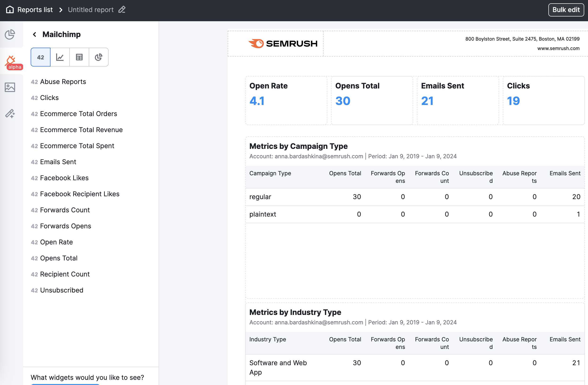Screen dimensions: 588x385
Task: Click the Metrics by Industry Type title
Action: (295, 312)
